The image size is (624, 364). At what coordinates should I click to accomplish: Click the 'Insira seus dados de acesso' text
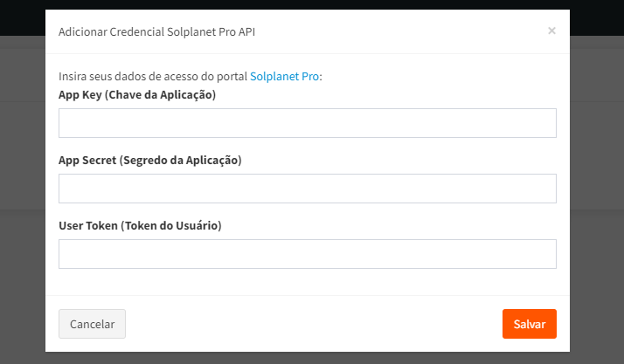[x=131, y=77]
